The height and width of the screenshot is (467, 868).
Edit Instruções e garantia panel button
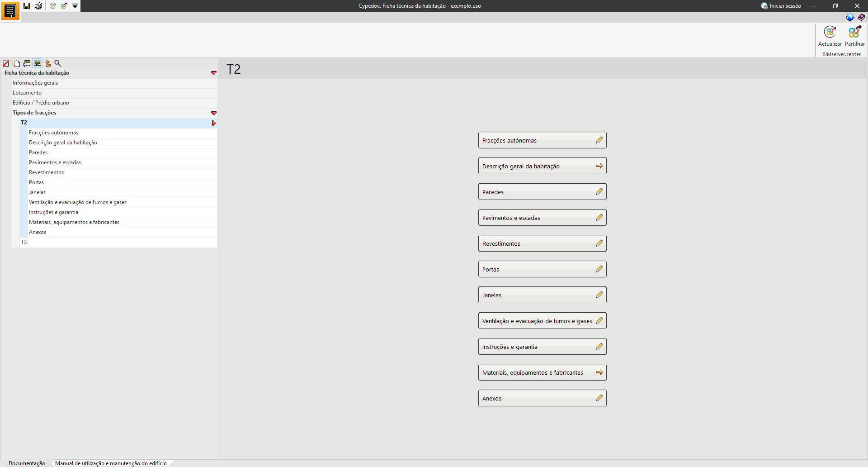click(x=542, y=347)
